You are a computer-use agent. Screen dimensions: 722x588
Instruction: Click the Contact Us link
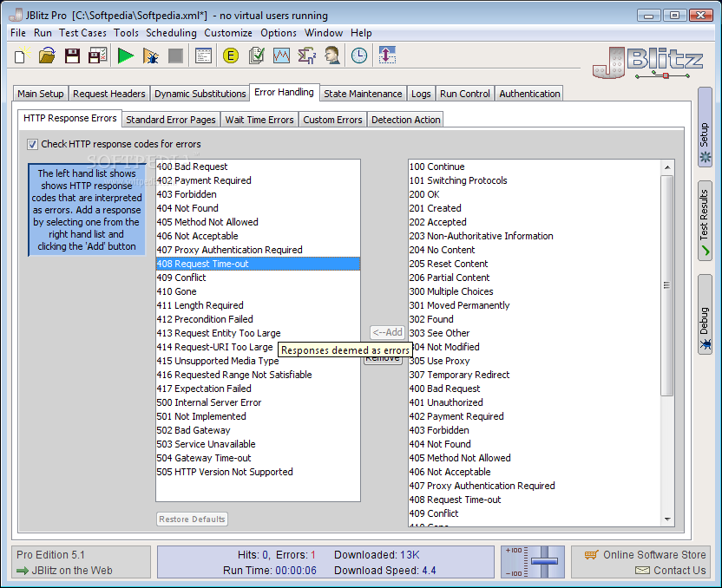(x=671, y=571)
